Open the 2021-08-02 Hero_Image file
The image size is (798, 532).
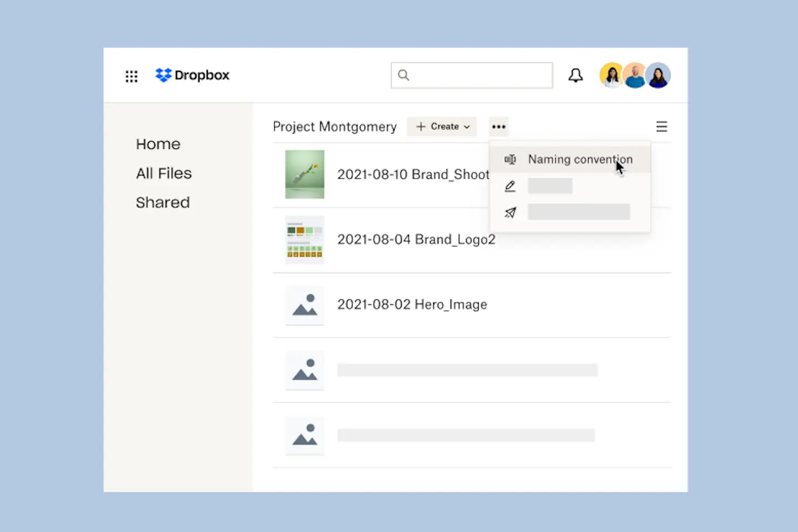coord(412,305)
